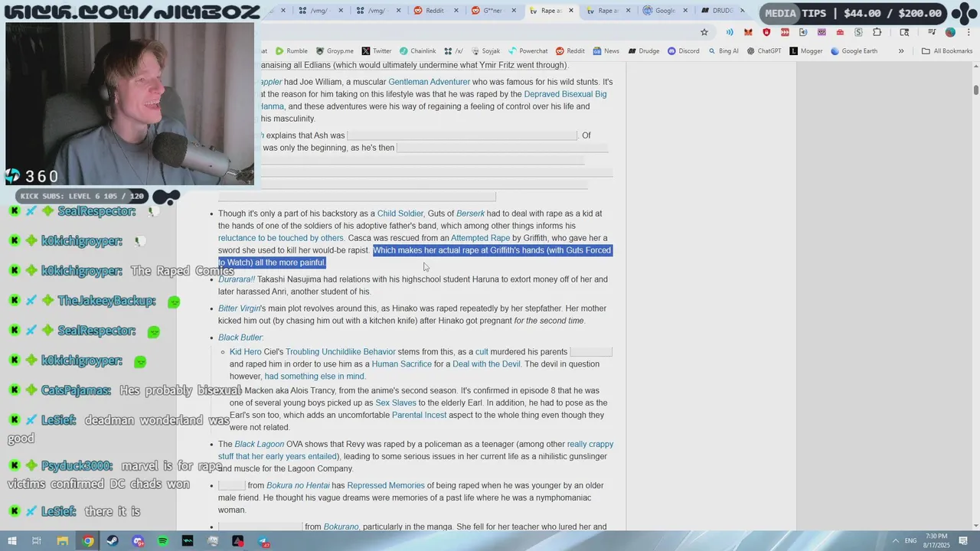Image resolution: width=980 pixels, height=551 pixels.
Task: Follow the Child Soldier link
Action: [400, 214]
